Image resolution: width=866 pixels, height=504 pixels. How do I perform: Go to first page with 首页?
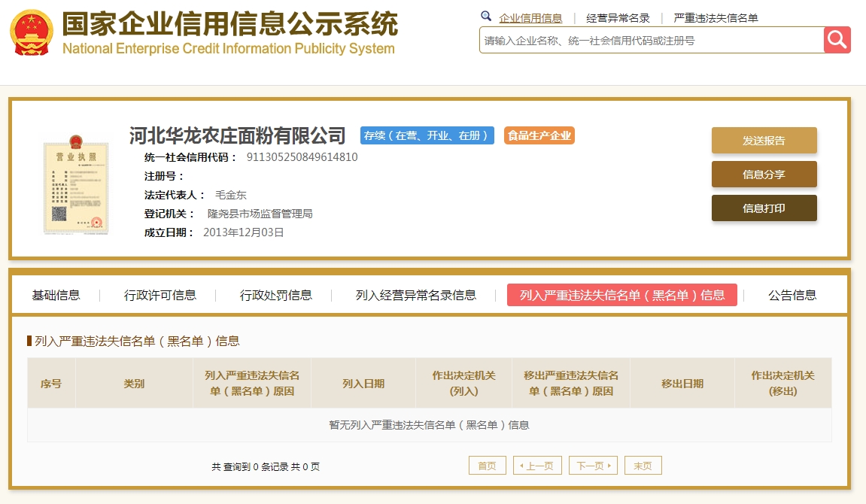(487, 466)
